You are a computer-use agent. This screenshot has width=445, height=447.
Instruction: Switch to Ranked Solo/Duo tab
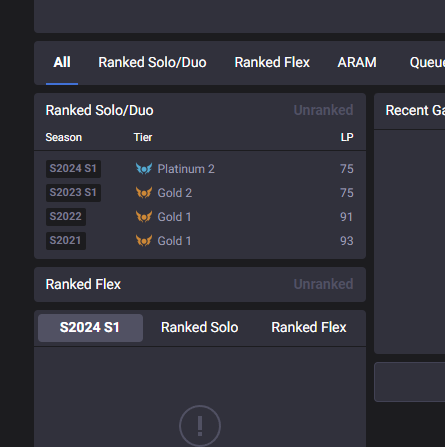coord(152,62)
